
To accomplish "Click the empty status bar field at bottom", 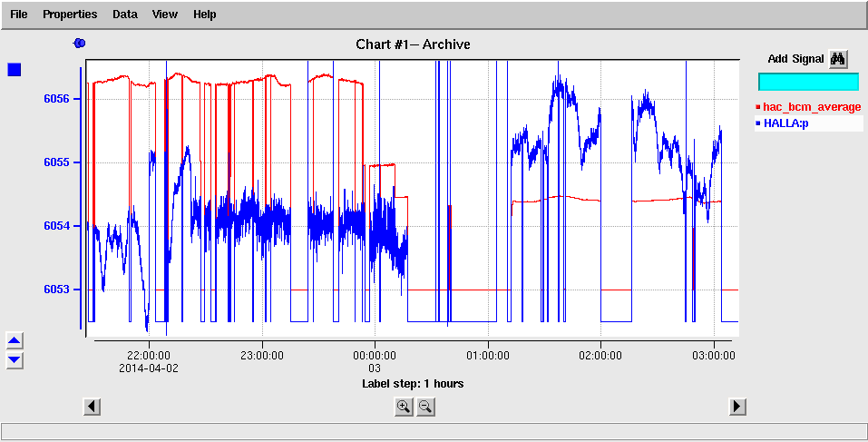I will point(434,431).
